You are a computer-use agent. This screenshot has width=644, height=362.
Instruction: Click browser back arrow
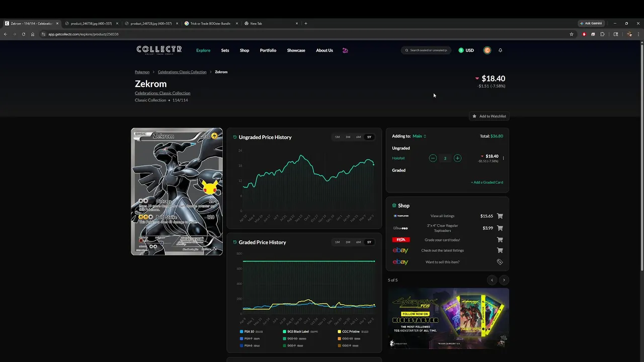[x=6, y=34]
